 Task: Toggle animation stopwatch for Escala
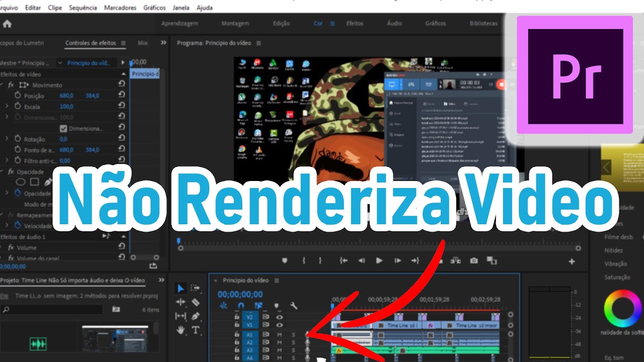[18, 107]
